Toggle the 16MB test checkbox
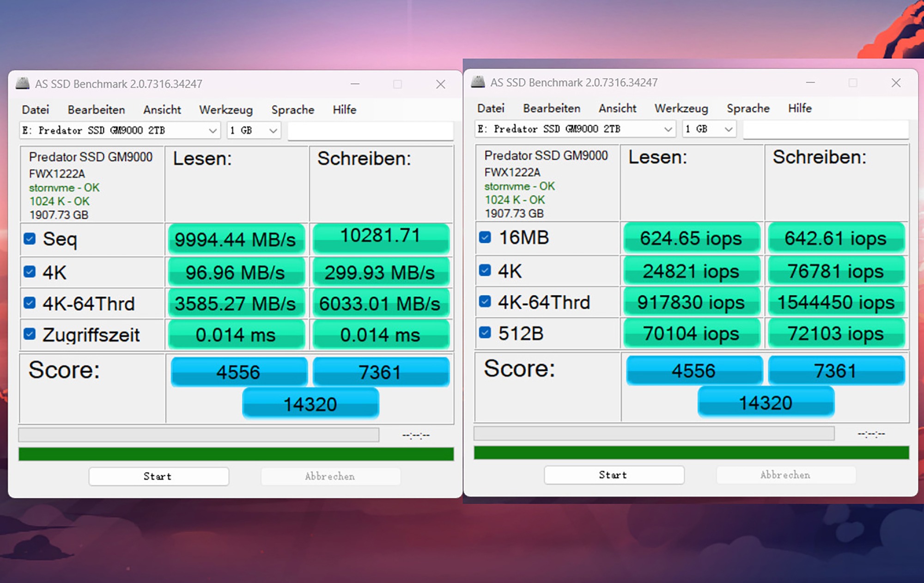This screenshot has width=924, height=583. pos(485,237)
